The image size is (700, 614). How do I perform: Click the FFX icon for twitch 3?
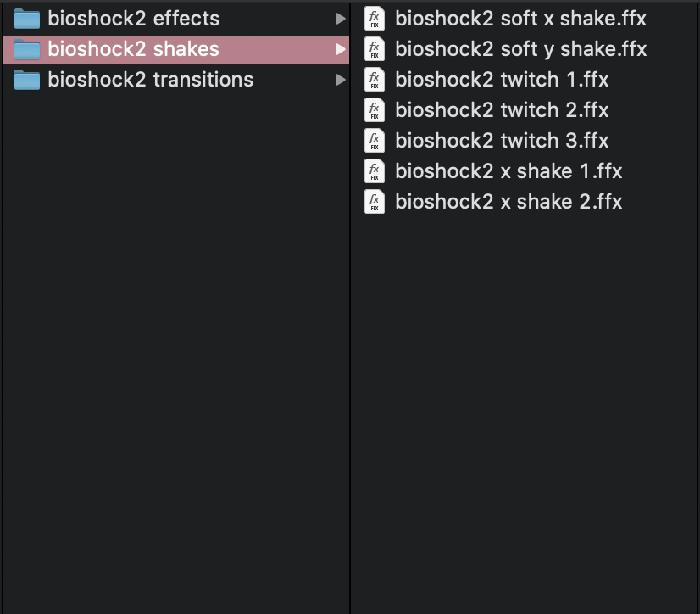click(x=375, y=141)
